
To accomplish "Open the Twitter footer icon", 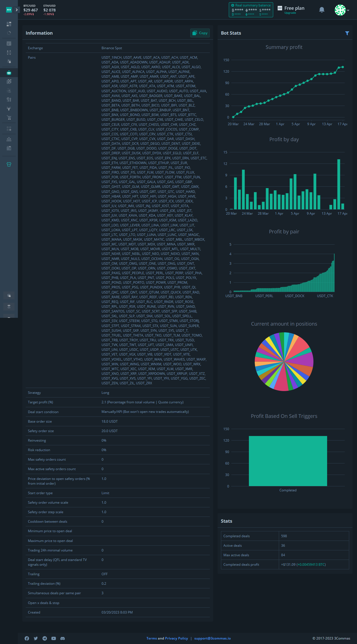I will pyautogui.click(x=36, y=638).
